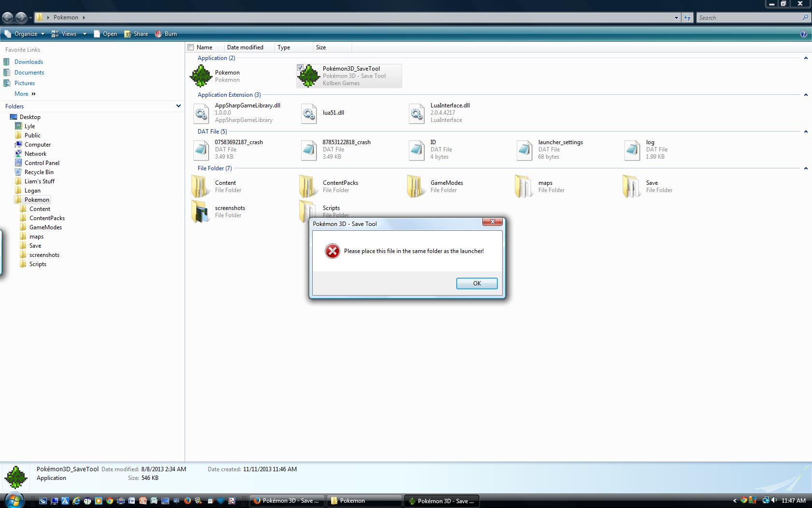Click OK in the Save Tool error dialog
This screenshot has height=508, width=812.
click(x=477, y=284)
